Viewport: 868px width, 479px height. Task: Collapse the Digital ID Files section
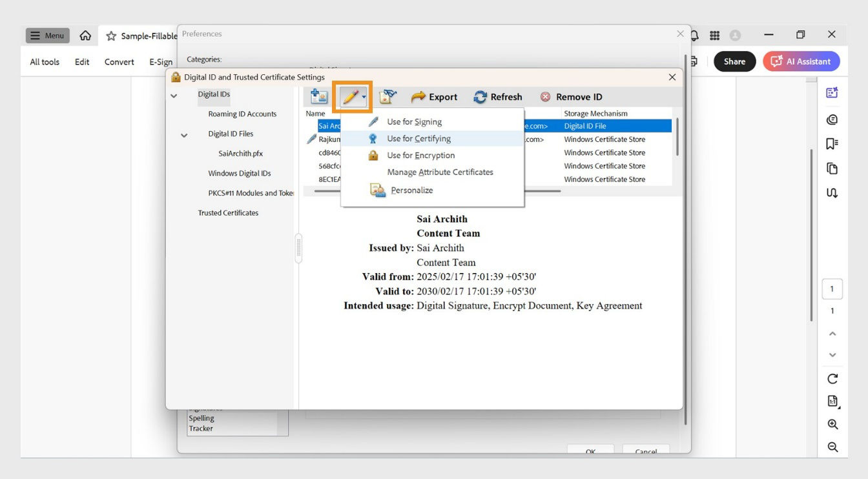click(184, 134)
